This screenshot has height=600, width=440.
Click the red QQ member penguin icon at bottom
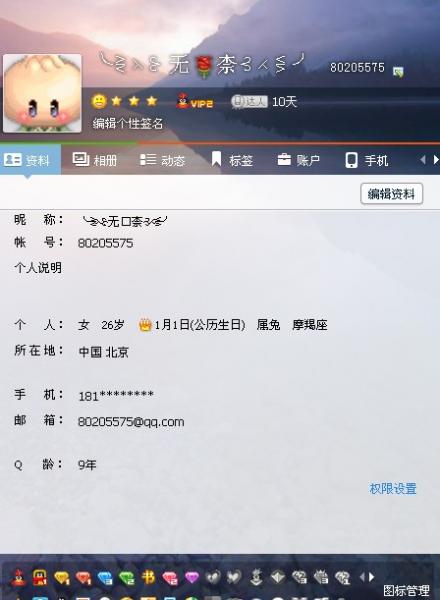click(x=18, y=577)
